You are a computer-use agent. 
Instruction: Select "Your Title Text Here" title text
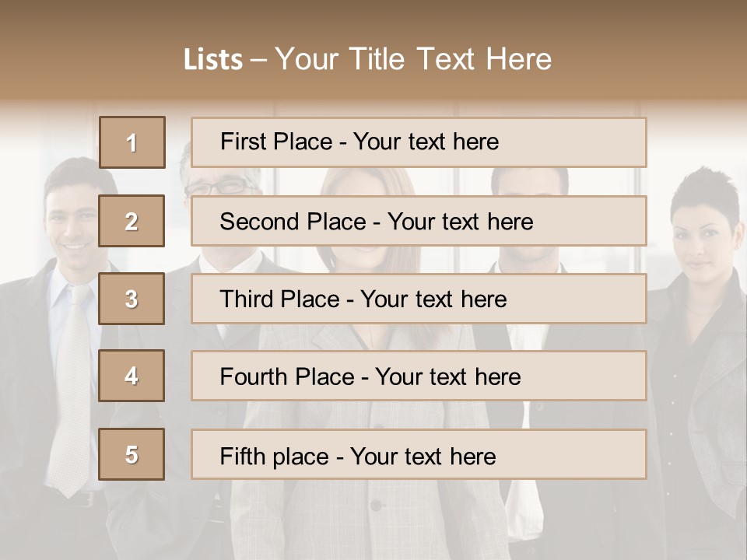pos(413,59)
